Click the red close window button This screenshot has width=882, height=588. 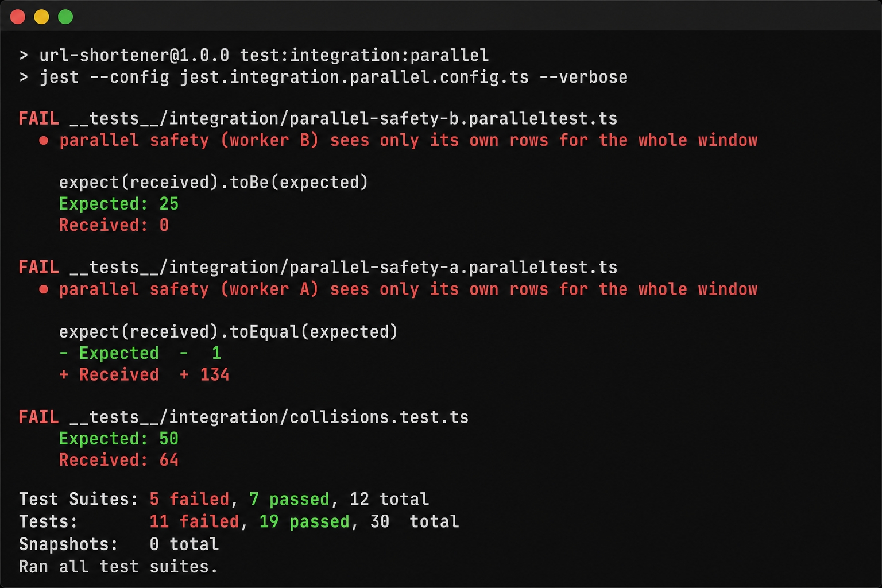[18, 17]
